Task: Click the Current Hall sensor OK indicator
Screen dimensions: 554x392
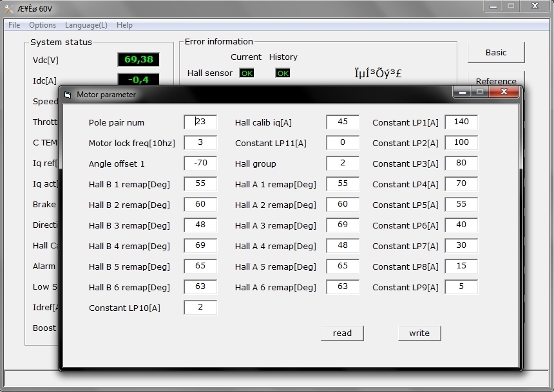Action: pyautogui.click(x=247, y=73)
